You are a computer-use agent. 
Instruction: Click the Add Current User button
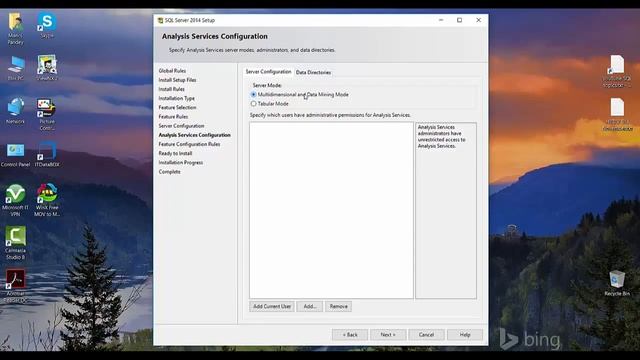[272, 306]
